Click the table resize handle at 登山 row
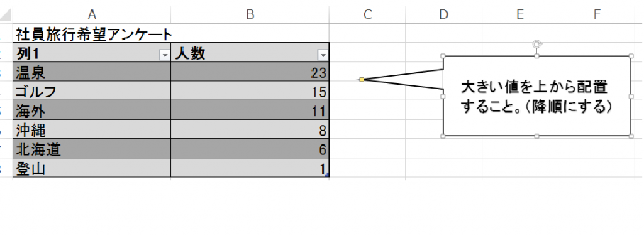The height and width of the screenshot is (236, 644). pyautogui.click(x=326, y=175)
